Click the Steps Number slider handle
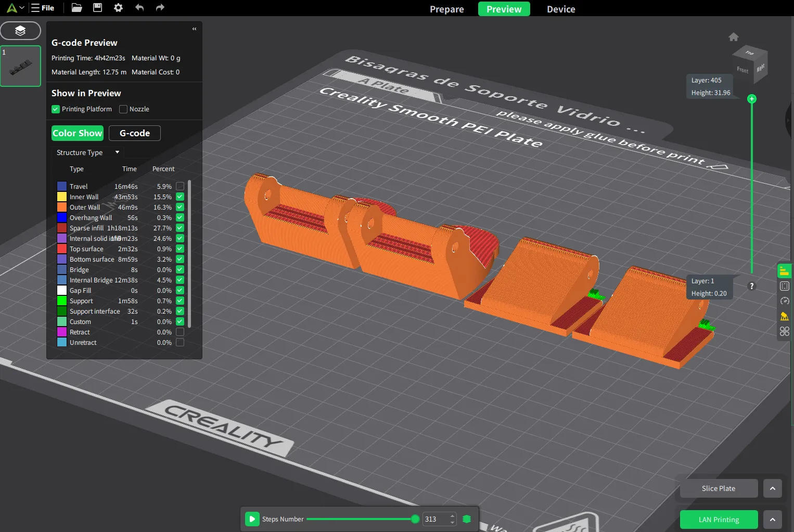 415,519
